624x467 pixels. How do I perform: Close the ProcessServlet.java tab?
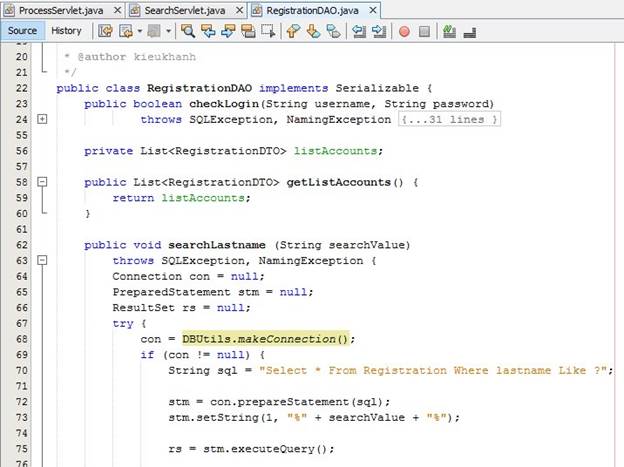pos(117,10)
